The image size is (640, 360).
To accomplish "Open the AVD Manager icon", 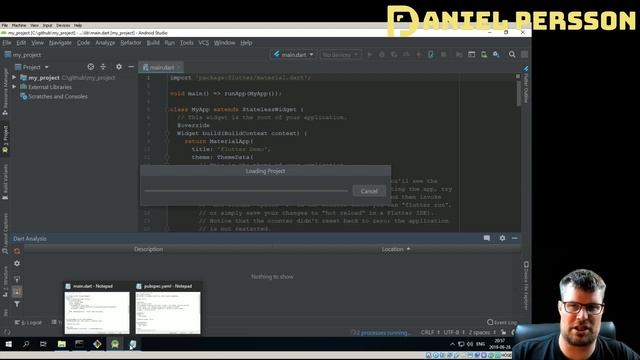I will [x=484, y=54].
